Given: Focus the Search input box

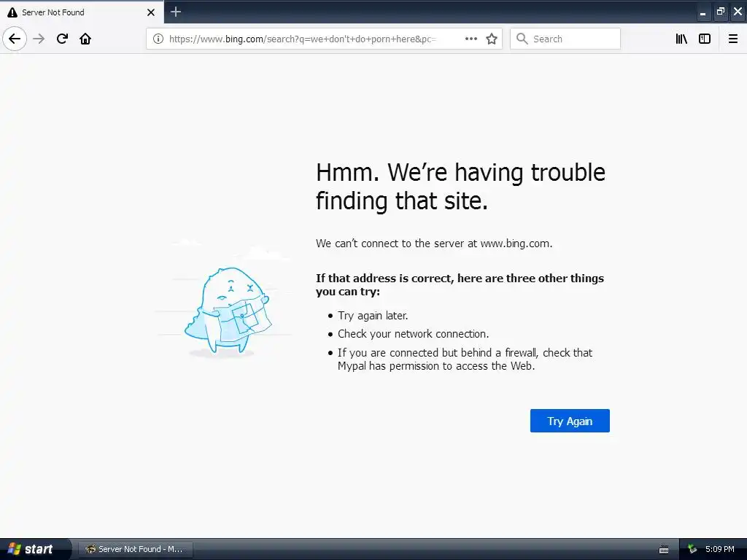Looking at the screenshot, I should (x=565, y=39).
